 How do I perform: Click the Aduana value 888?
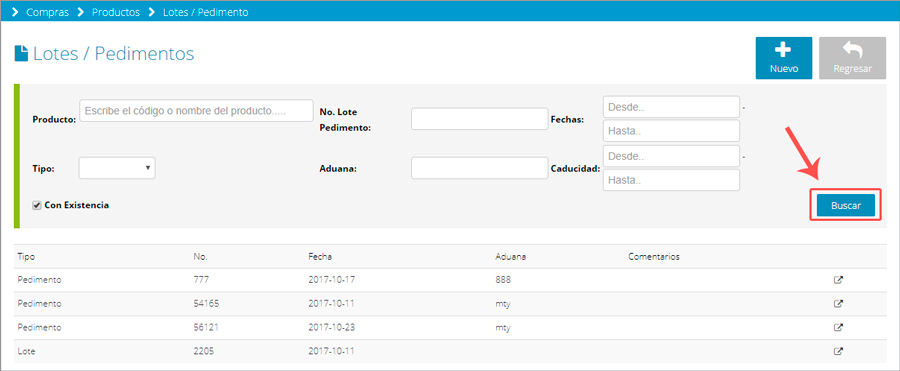pyautogui.click(x=503, y=280)
